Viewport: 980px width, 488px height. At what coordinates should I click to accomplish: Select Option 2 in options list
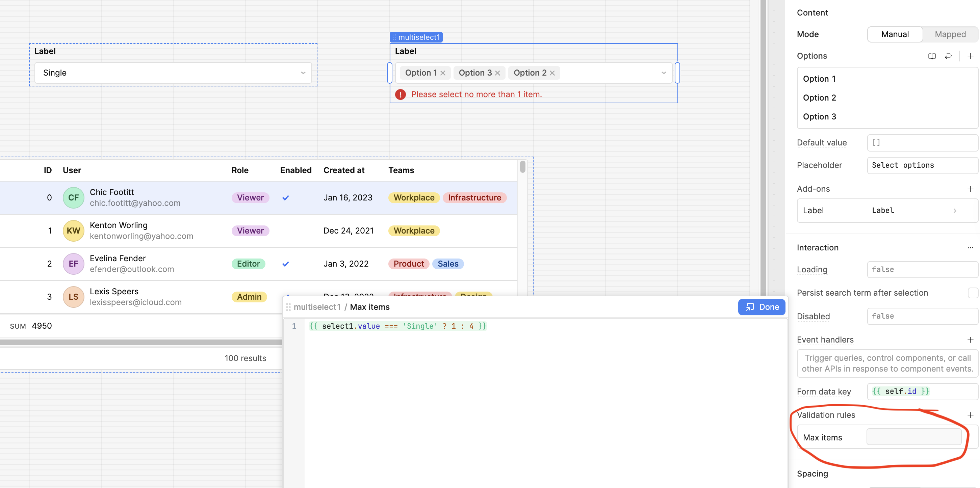820,98
